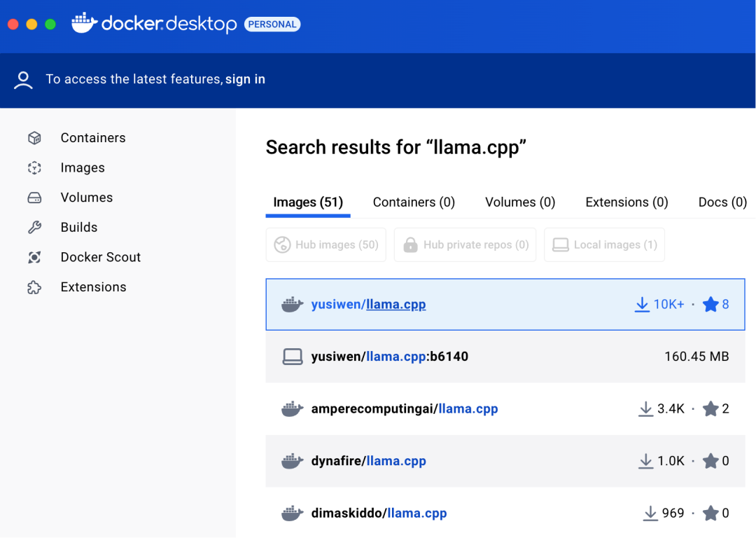
Task: Open the dimaskiddo/llama.cpp result
Action: [505, 512]
